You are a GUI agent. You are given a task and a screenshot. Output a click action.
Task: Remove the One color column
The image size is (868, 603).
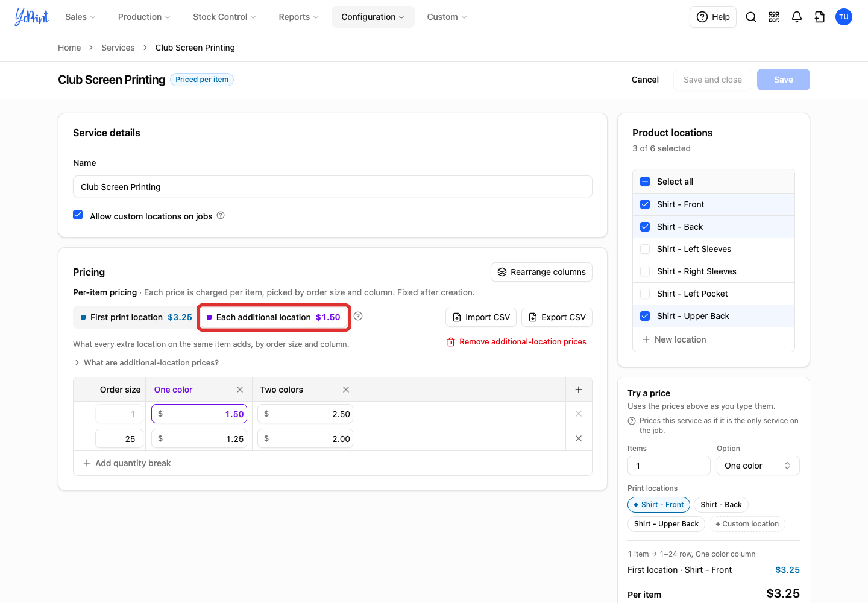pyautogui.click(x=240, y=390)
